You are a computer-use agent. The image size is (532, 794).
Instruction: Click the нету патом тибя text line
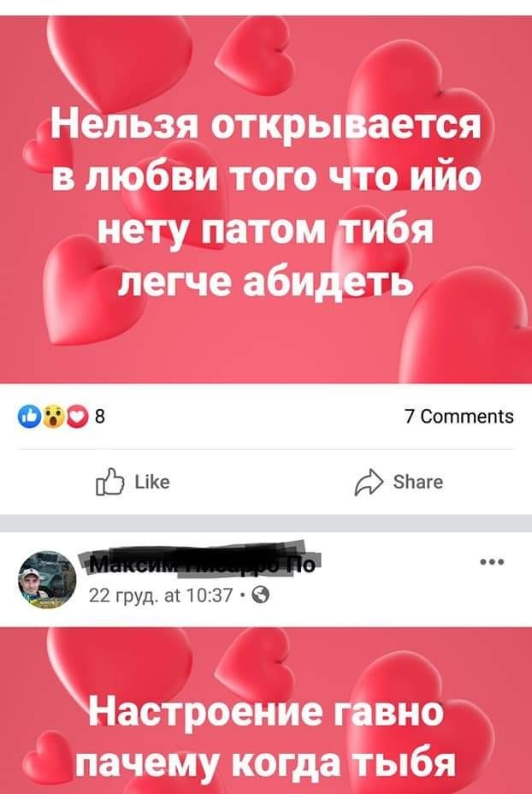(x=265, y=231)
